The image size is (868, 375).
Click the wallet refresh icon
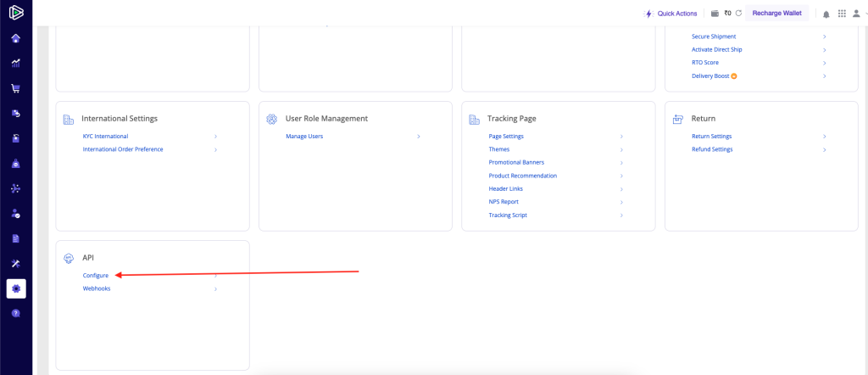pyautogui.click(x=738, y=14)
